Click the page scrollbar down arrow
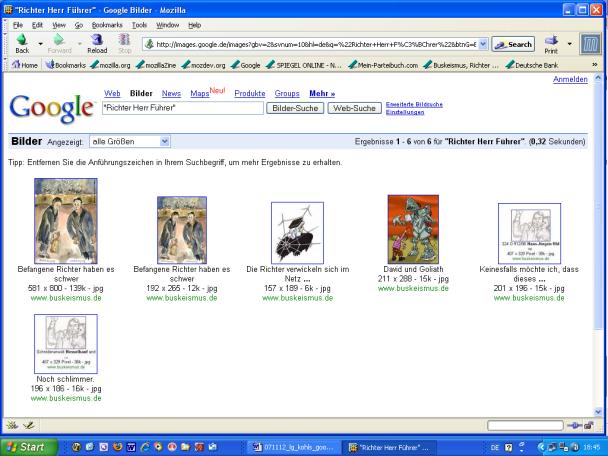The height and width of the screenshot is (456, 608). coord(598,412)
